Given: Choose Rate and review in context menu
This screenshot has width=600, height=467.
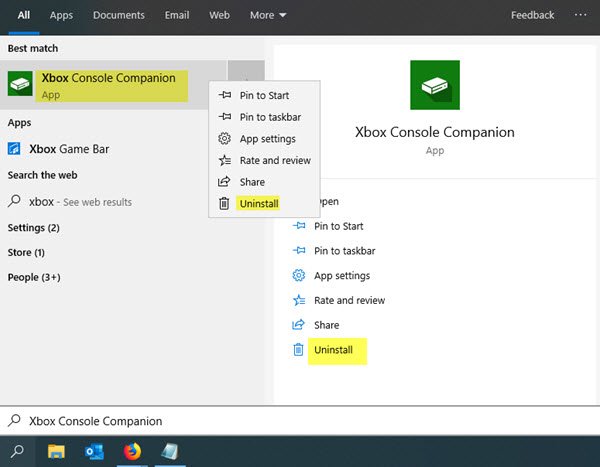Looking at the screenshot, I should (264, 160).
